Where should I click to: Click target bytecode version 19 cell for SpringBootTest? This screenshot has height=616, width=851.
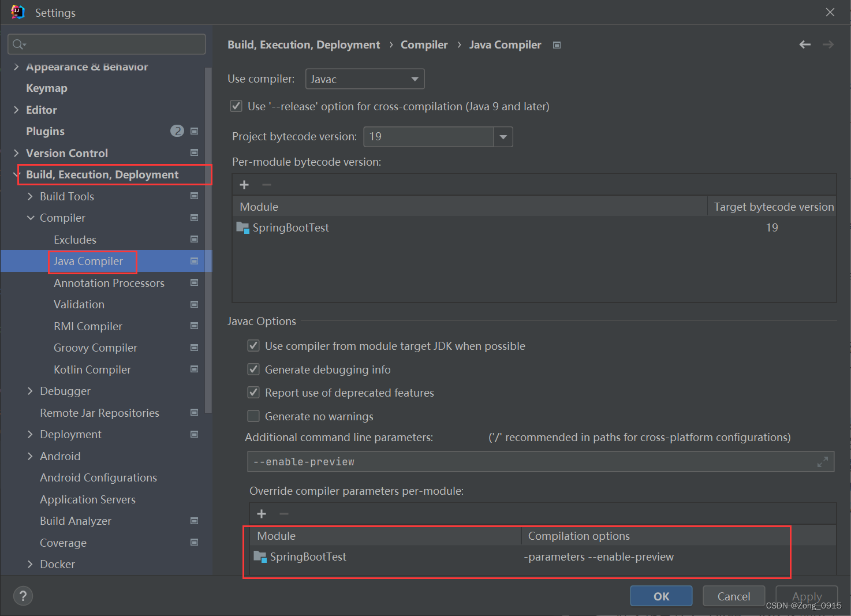(x=772, y=227)
